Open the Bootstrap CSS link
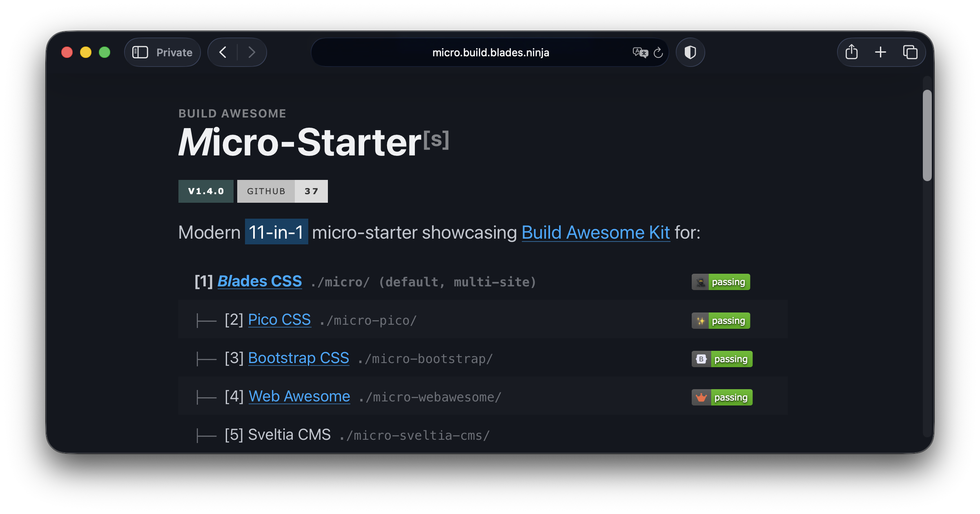This screenshot has height=514, width=980. click(x=298, y=358)
